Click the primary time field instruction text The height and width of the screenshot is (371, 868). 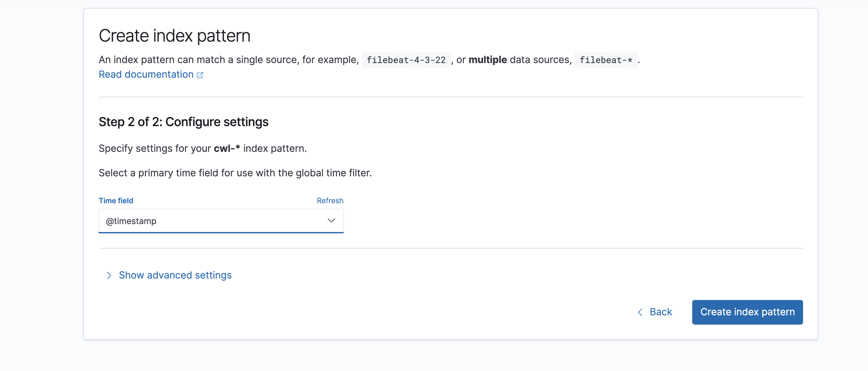tap(235, 173)
